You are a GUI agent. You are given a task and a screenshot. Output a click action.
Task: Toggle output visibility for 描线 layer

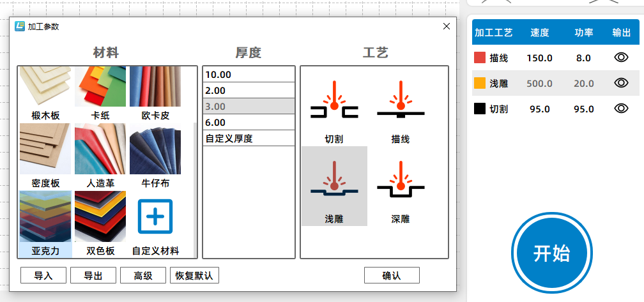pos(621,57)
